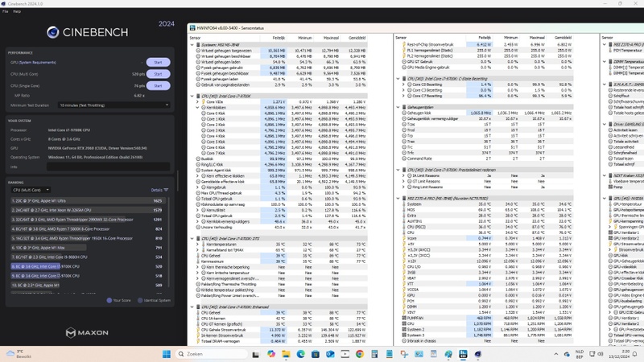Open the File menu in Cinebench
The width and height of the screenshot is (644, 362).
click(x=6, y=11)
